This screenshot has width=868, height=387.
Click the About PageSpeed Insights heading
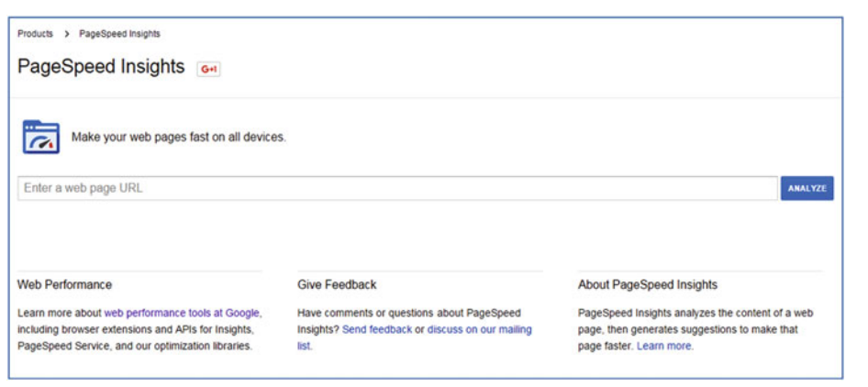[x=648, y=284]
